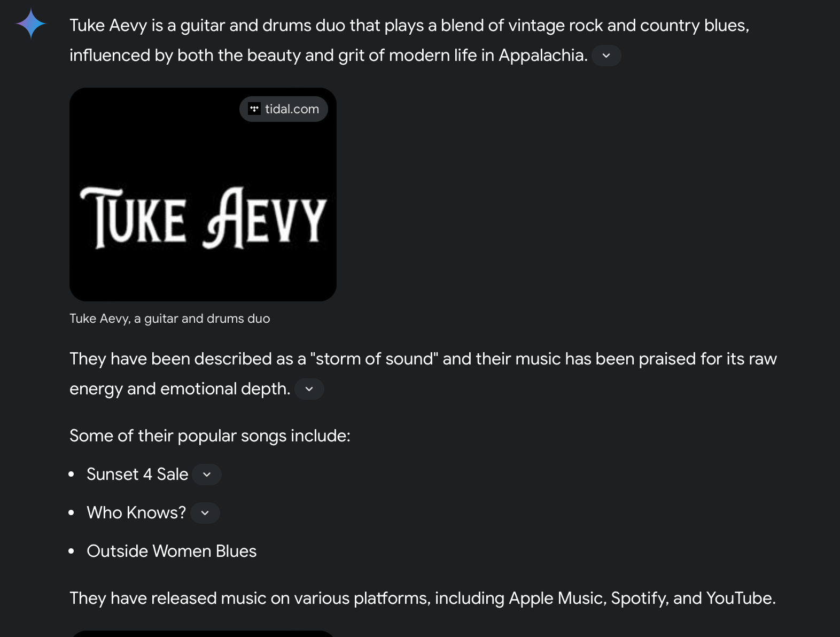The width and height of the screenshot is (840, 637).
Task: Click the word "YouTube" in last paragraph
Action: (x=740, y=599)
